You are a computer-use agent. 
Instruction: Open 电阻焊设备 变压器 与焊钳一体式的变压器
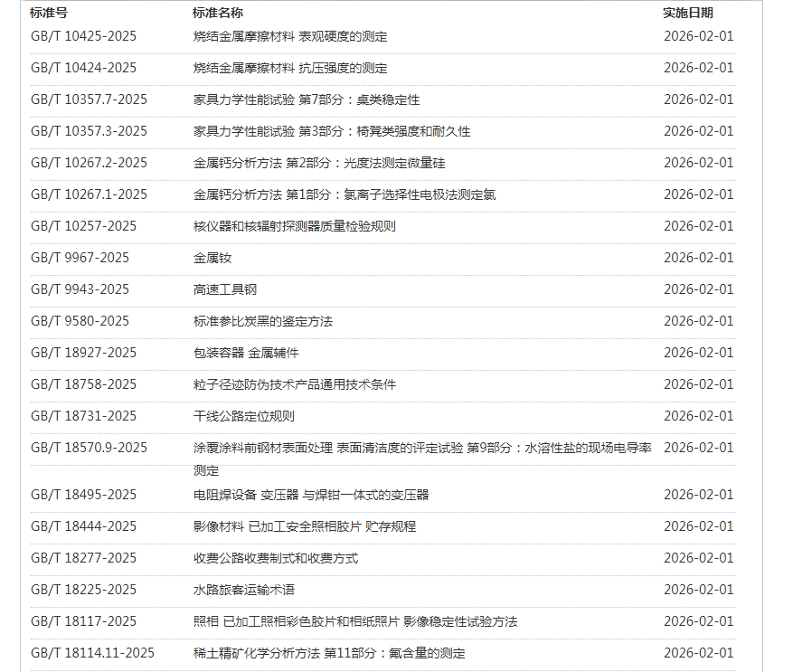(x=310, y=495)
